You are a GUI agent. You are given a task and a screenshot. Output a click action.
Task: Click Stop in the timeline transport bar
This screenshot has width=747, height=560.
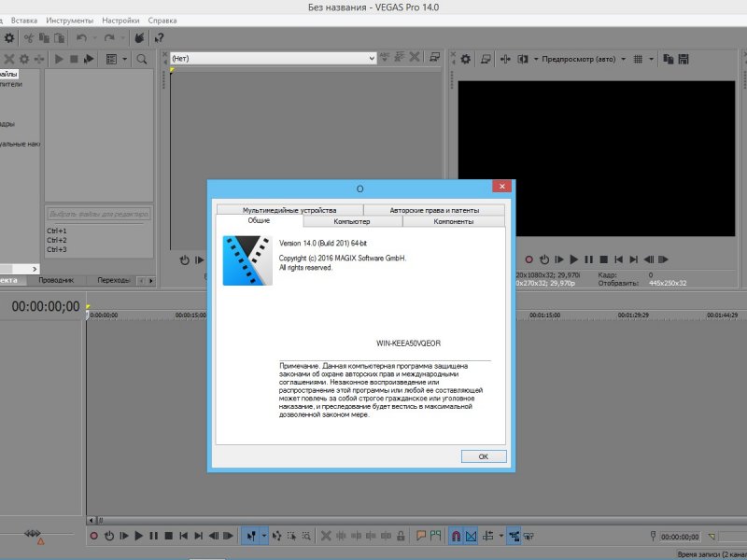tap(169, 536)
